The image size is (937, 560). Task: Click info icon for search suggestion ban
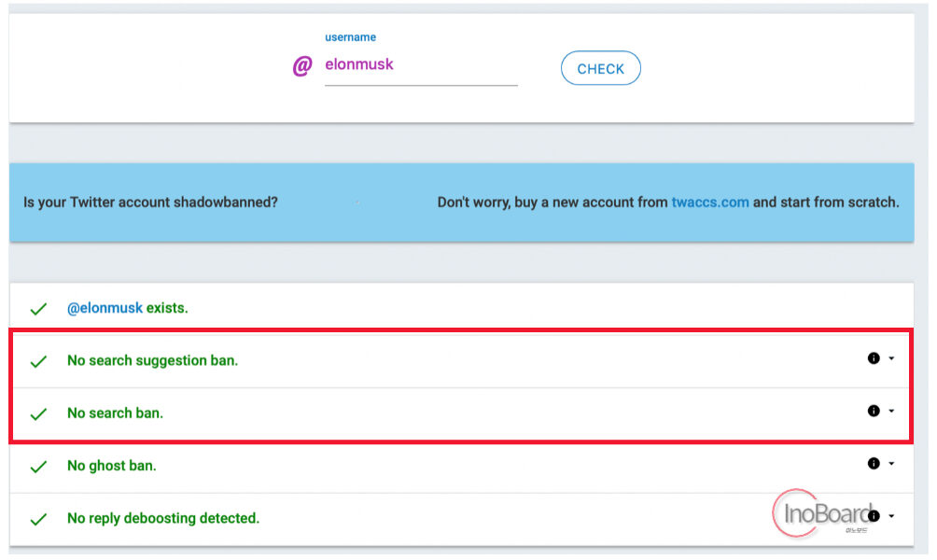(873, 358)
